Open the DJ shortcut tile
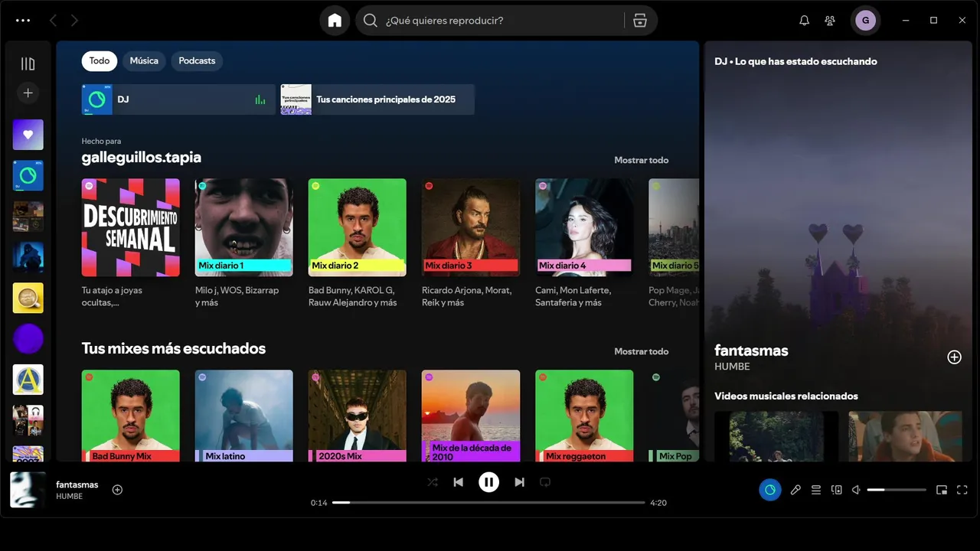 point(178,99)
